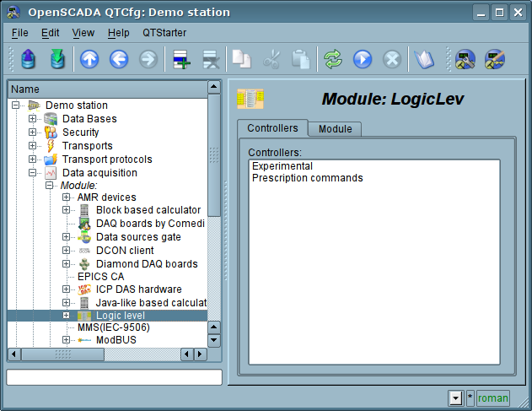Click the Transports lightning icon
The height and width of the screenshot is (411, 532).
tap(51, 146)
